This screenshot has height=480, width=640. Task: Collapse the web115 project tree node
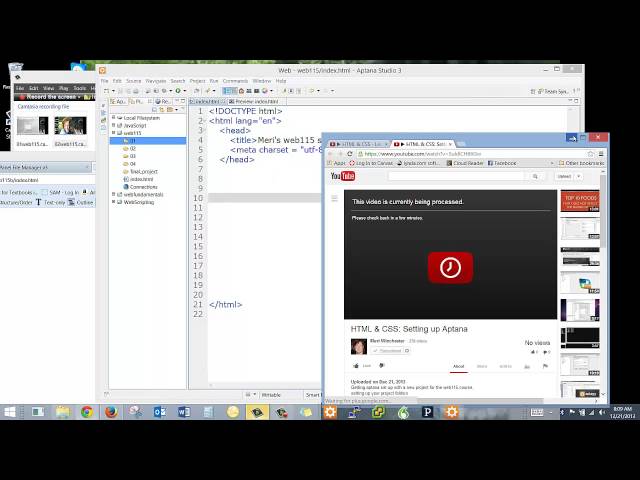pyautogui.click(x=113, y=133)
